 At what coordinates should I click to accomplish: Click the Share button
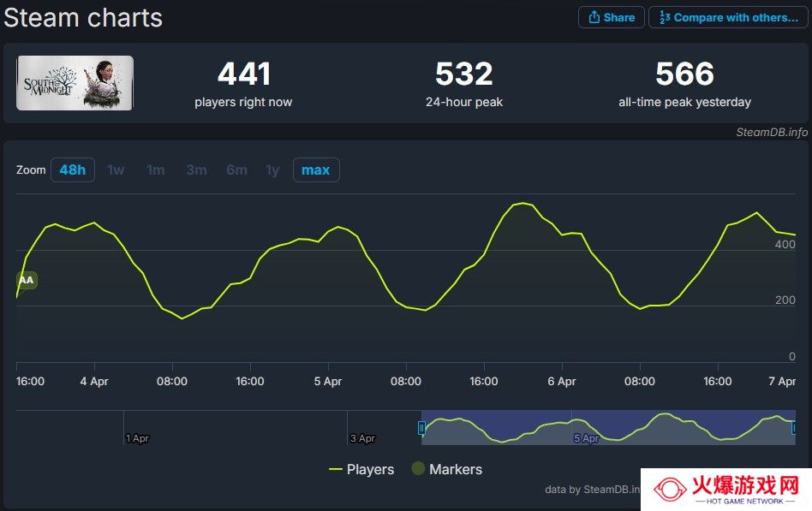[x=611, y=17]
